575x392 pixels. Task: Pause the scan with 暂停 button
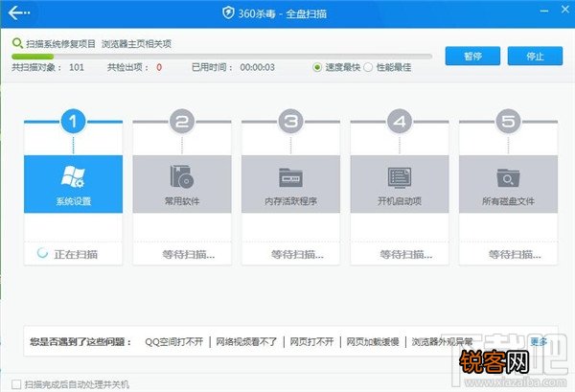point(472,56)
